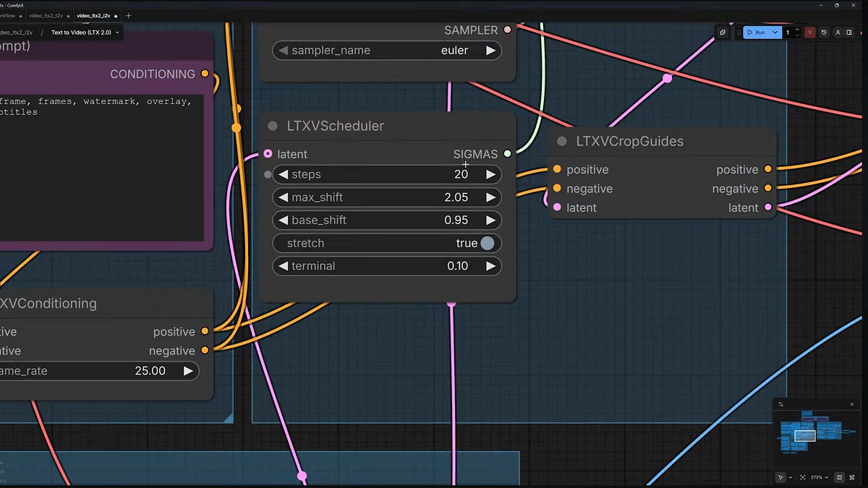868x488 pixels.
Task: Click LTXVCropGuides latent output socket
Action: (x=767, y=207)
